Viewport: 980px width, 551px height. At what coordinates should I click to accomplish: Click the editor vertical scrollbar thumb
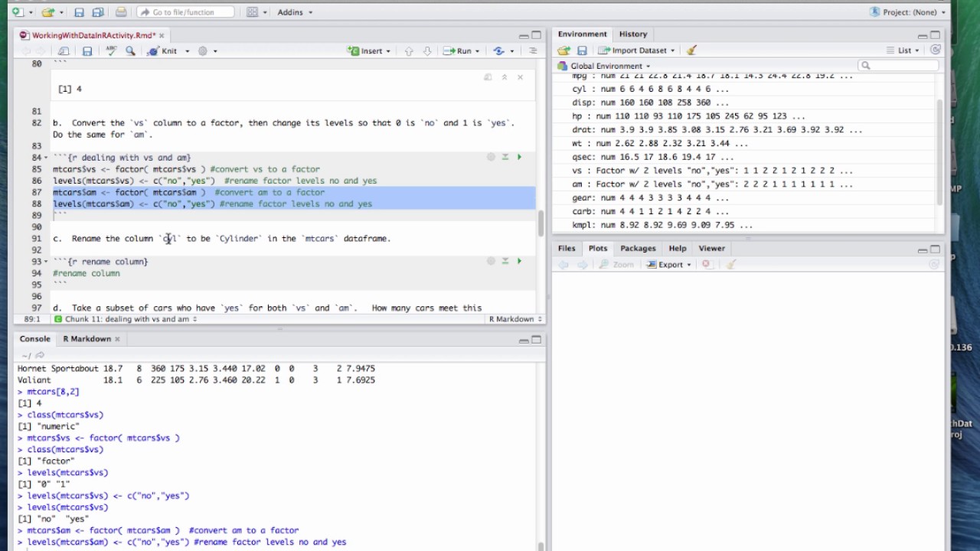click(541, 223)
